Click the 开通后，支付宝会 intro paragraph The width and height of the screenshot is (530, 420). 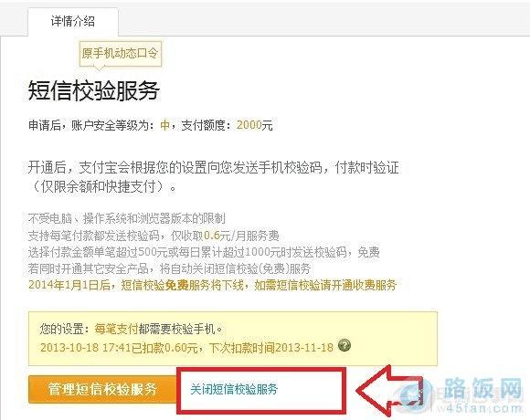(x=213, y=176)
